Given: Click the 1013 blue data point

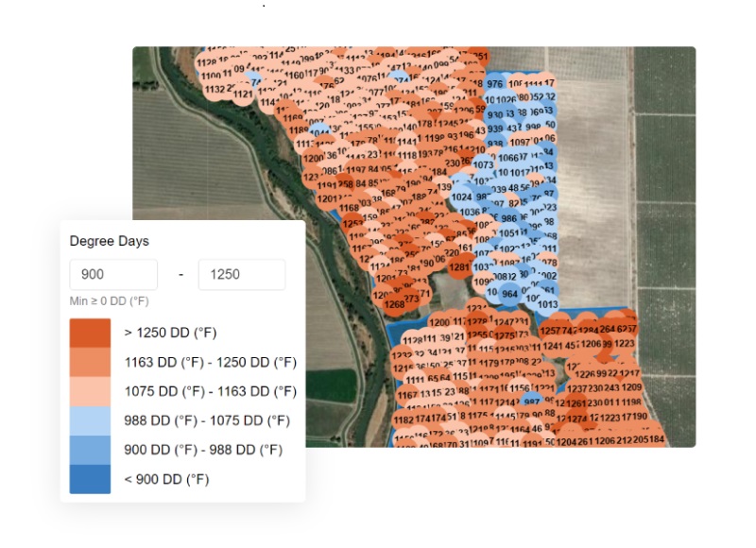Looking at the screenshot, I should pos(547,304).
